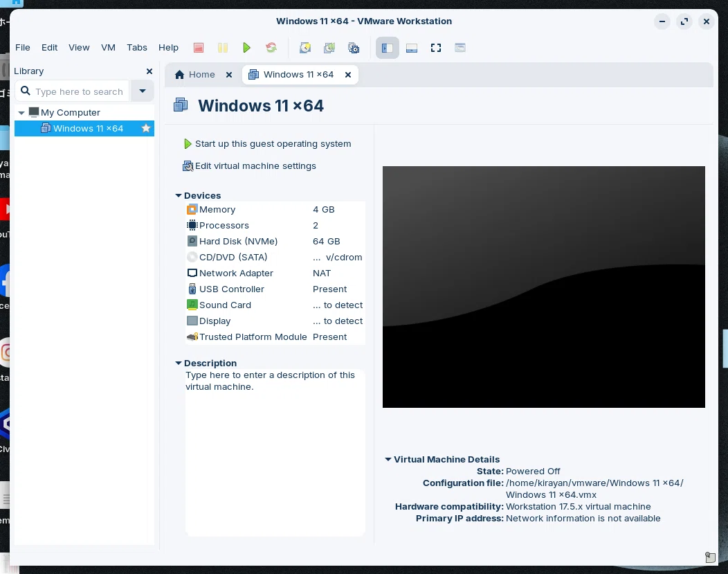This screenshot has height=574, width=728.
Task: Open the Edit menu
Action: (x=49, y=47)
